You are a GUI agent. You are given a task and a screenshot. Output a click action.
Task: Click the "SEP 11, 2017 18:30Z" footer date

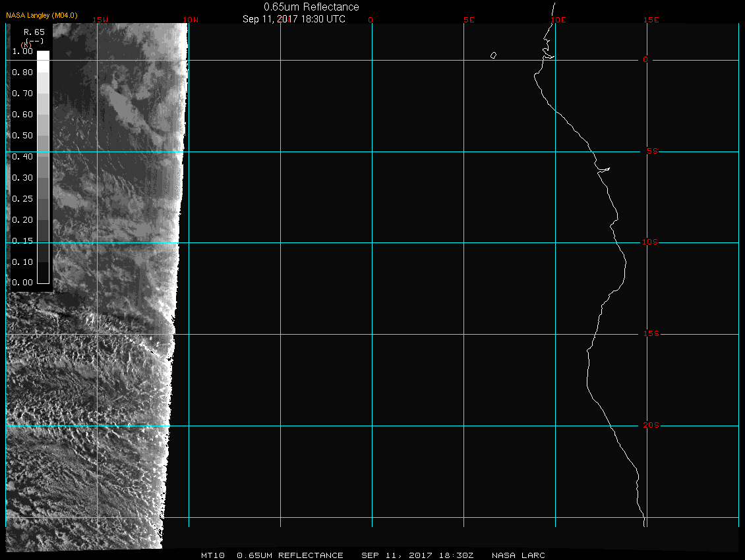pyautogui.click(x=417, y=555)
